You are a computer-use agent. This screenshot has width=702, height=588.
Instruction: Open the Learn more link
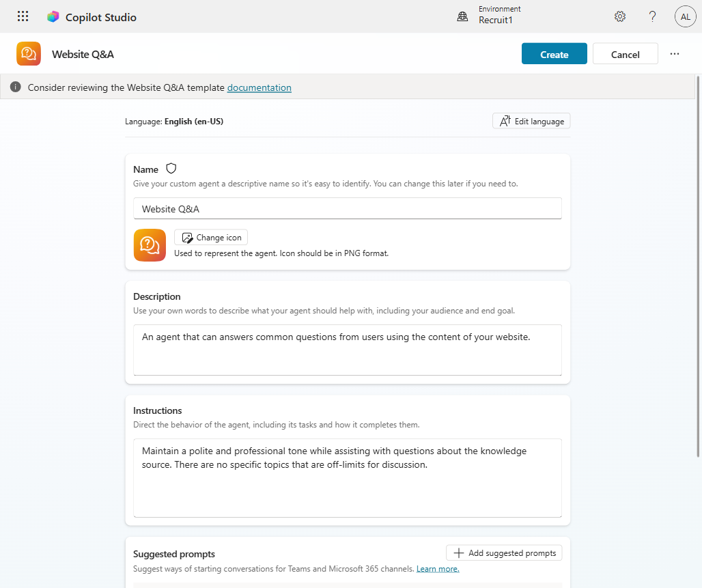click(x=438, y=569)
